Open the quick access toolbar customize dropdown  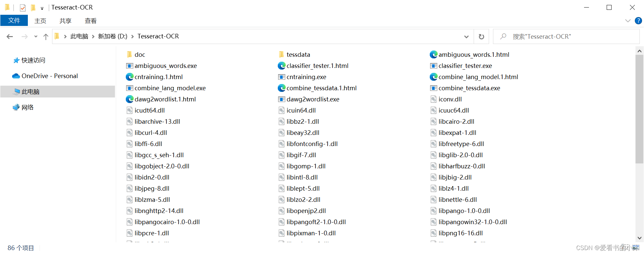click(x=42, y=9)
